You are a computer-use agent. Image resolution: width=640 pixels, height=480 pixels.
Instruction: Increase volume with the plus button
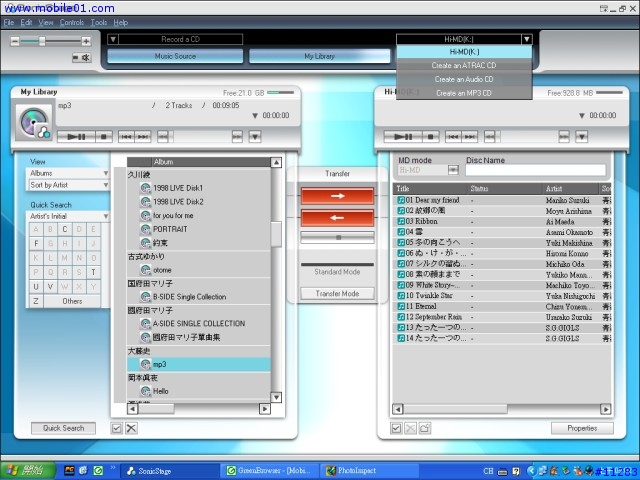86,41
